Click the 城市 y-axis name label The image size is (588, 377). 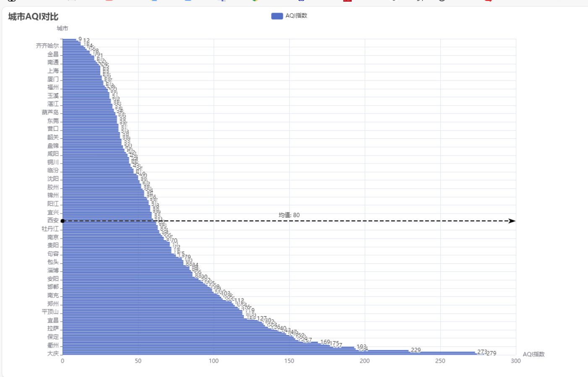63,29
